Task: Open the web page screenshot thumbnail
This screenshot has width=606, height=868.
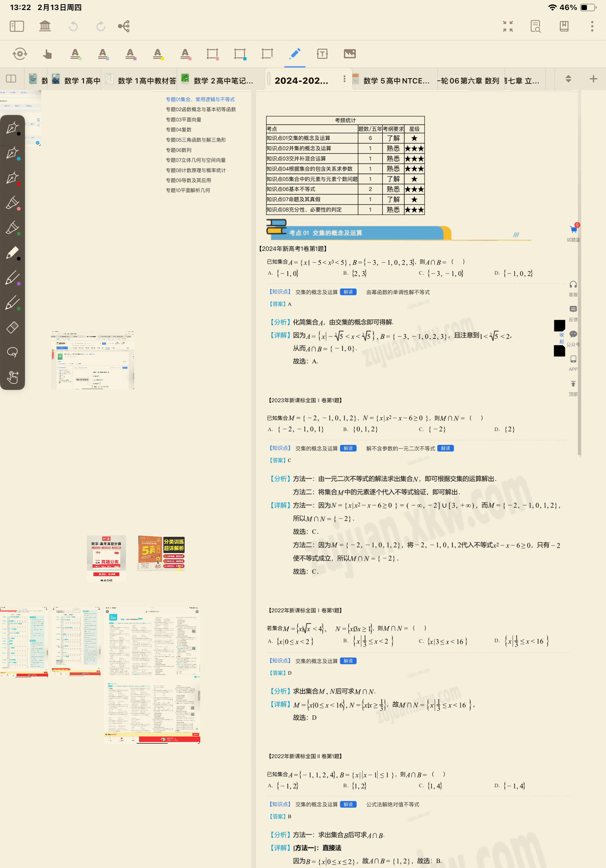Action: point(92,360)
